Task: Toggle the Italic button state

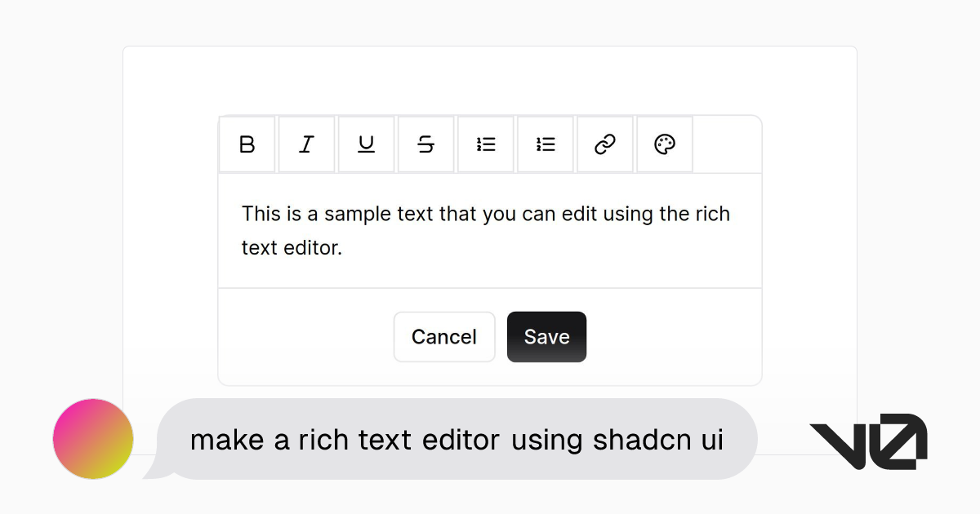Action: [x=306, y=144]
